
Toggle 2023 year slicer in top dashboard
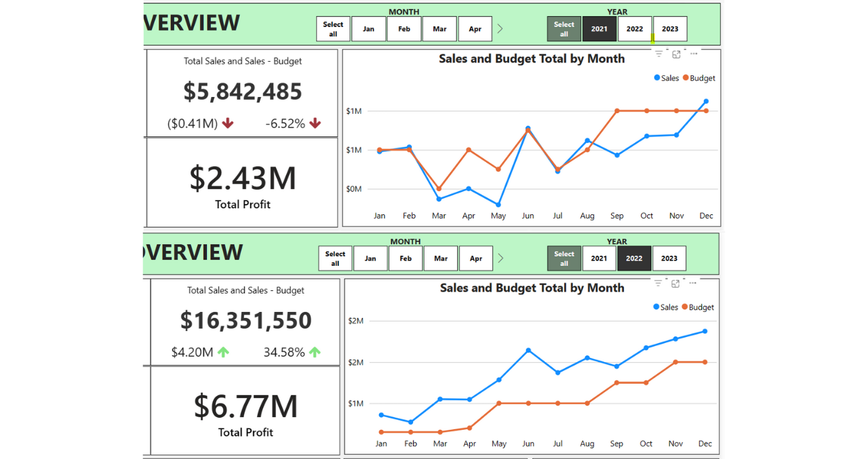tap(670, 29)
